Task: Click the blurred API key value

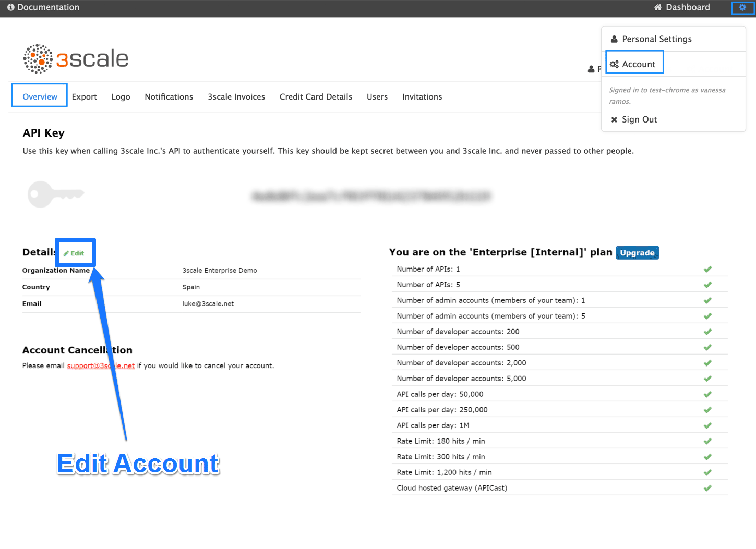Action: click(371, 196)
